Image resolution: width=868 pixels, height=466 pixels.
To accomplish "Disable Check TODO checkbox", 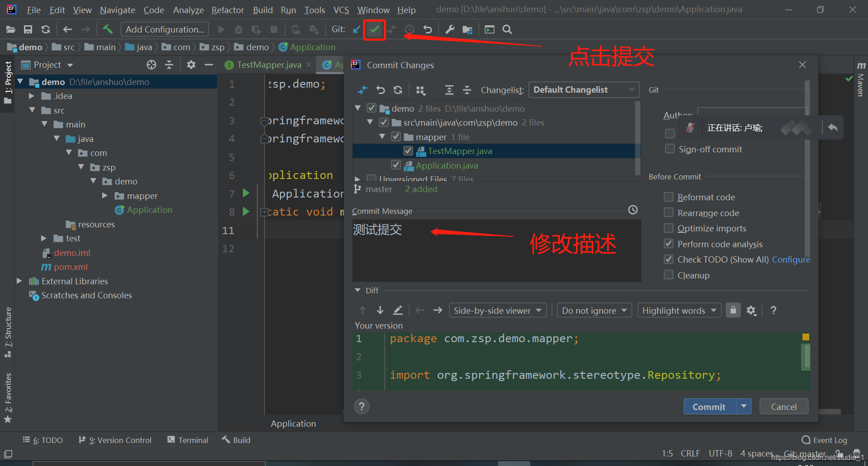I will (x=669, y=259).
